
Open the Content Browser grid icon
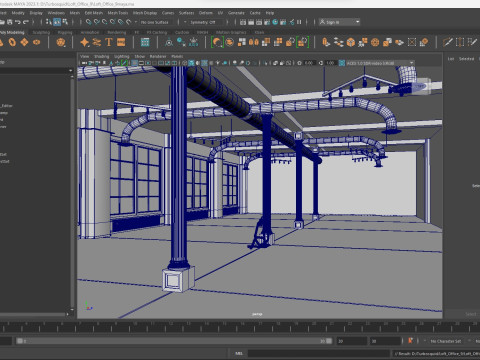click(x=145, y=42)
